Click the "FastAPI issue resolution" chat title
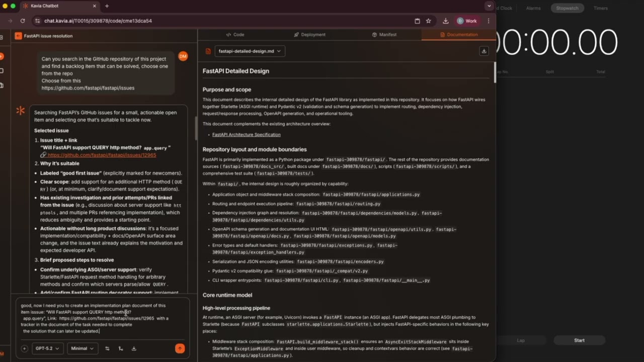Image resolution: width=644 pixels, height=362 pixels. 48,36
